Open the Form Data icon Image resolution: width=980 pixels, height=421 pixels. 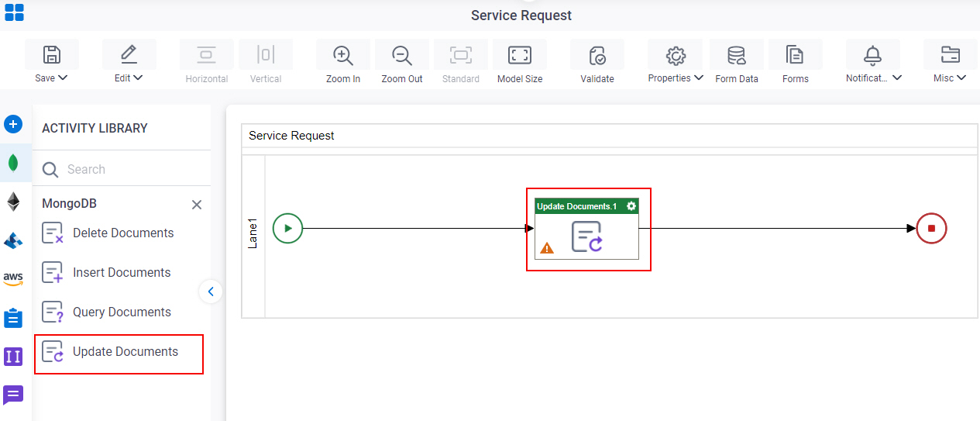[x=737, y=55]
